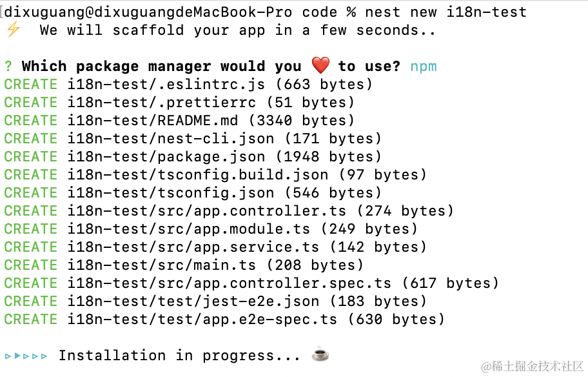Click the green question mark prompt
The image size is (588, 377).
tap(8, 66)
